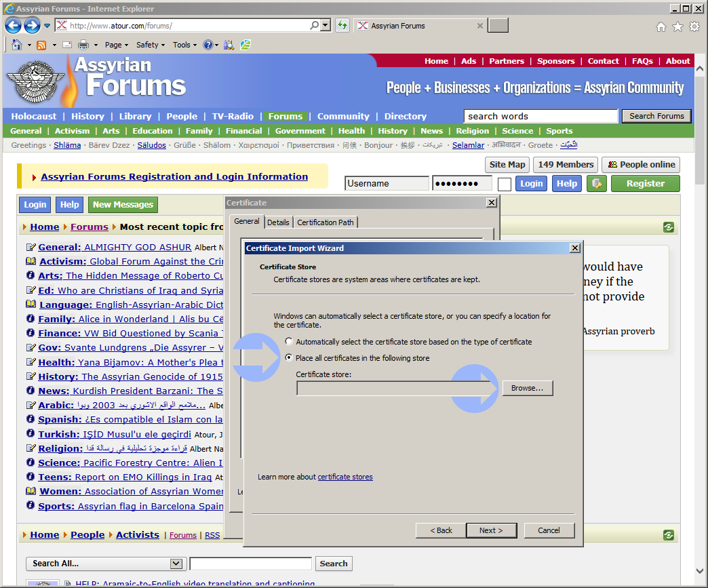Click the 149 Members button
The image size is (708, 588).
coord(566,164)
